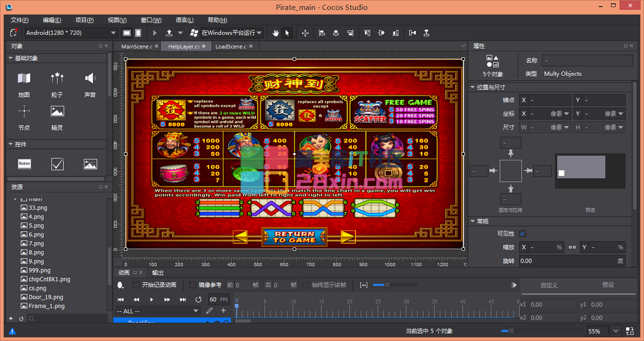
Task: Align selected objects to top edge
Action: click(367, 33)
